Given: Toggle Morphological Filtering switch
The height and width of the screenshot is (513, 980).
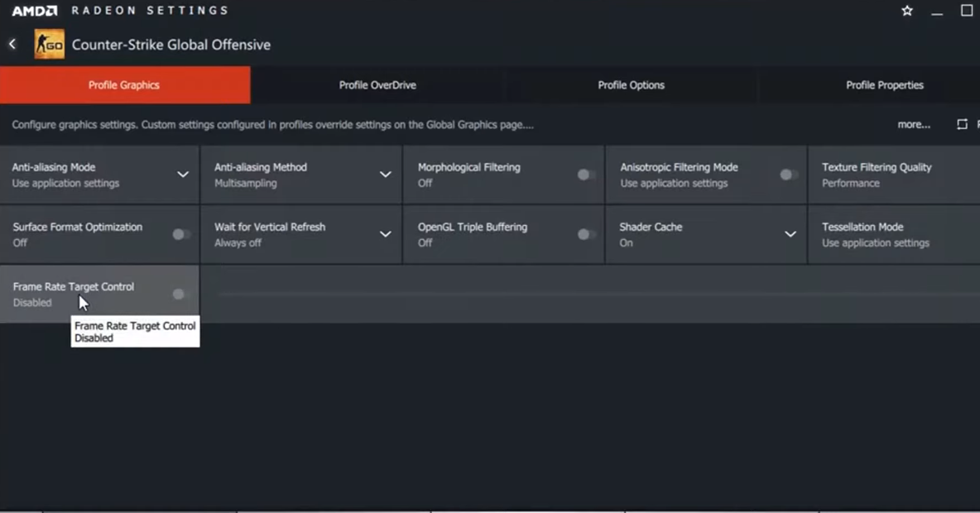Looking at the screenshot, I should (586, 175).
